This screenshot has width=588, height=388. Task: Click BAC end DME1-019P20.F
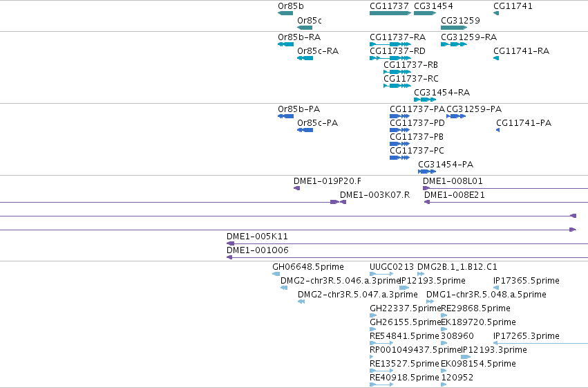(x=328, y=181)
